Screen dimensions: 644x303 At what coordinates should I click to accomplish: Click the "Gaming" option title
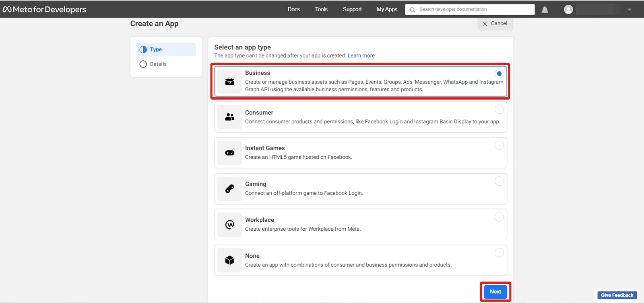[x=256, y=184]
